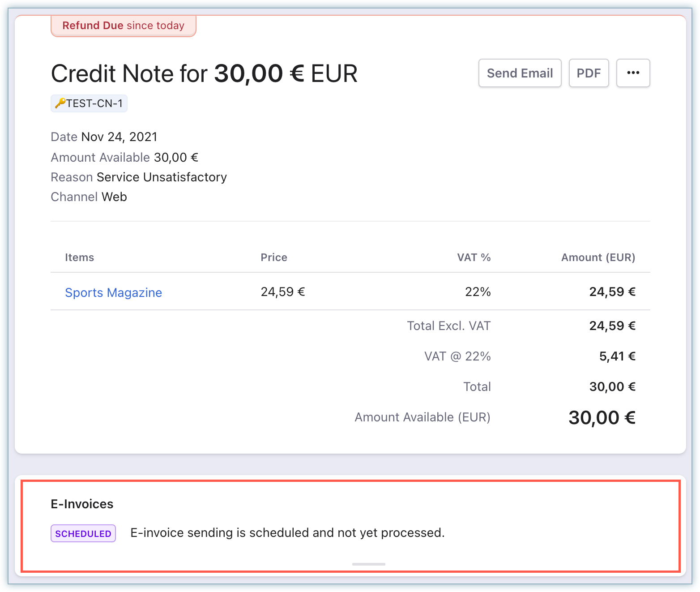This screenshot has width=700, height=592.
Task: Click the VAT % column header
Action: coord(474,257)
